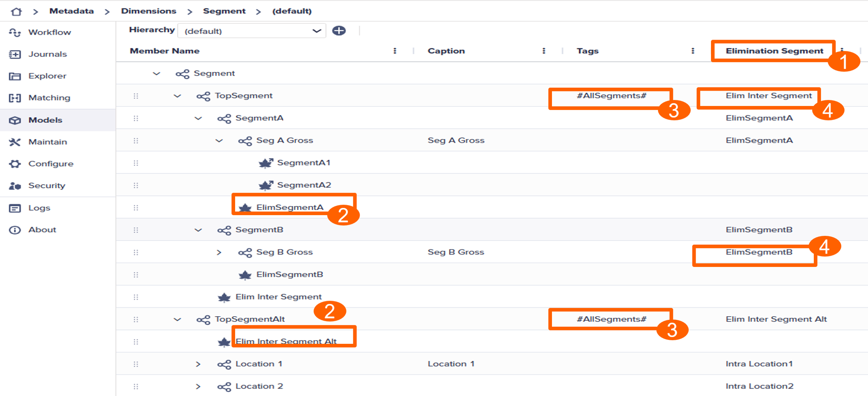868x396 pixels.
Task: Add a new hierarchy with plus icon
Action: click(x=339, y=31)
